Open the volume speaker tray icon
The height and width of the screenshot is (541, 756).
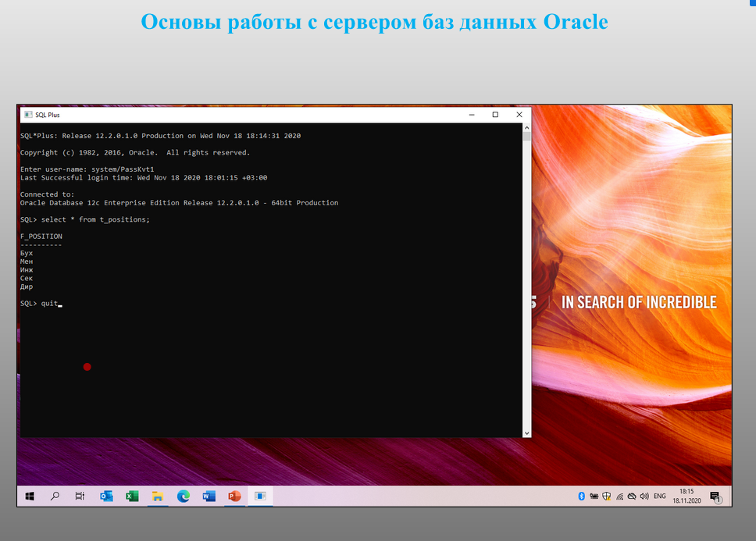[x=644, y=497]
